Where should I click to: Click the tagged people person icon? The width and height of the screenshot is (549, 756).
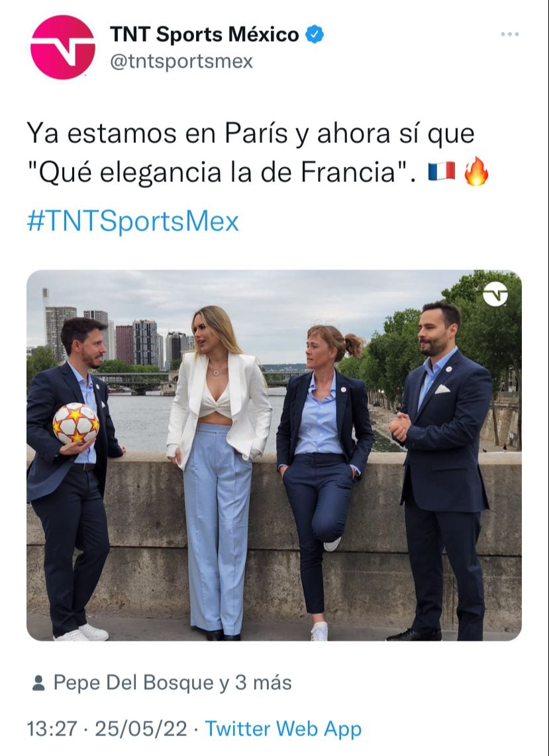(x=38, y=683)
